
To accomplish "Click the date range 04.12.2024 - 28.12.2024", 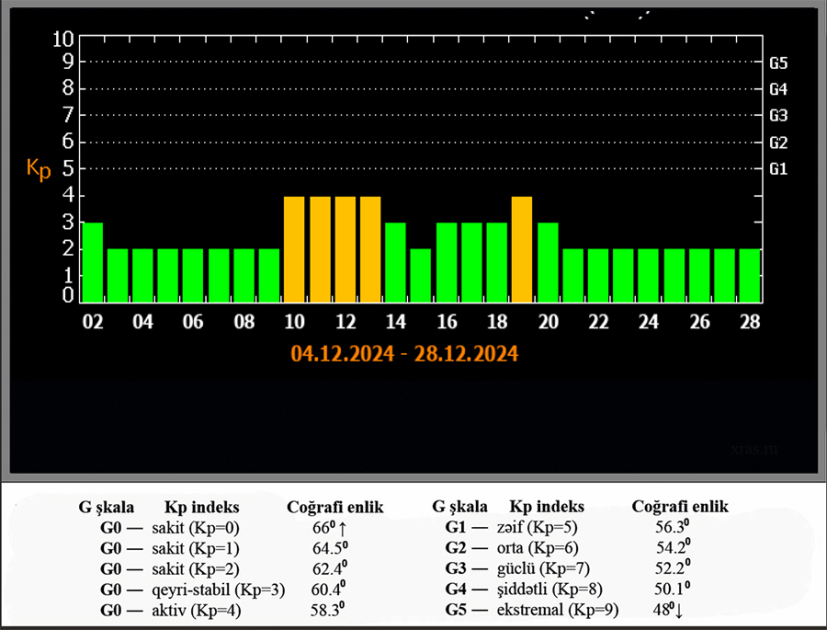I will (x=405, y=354).
